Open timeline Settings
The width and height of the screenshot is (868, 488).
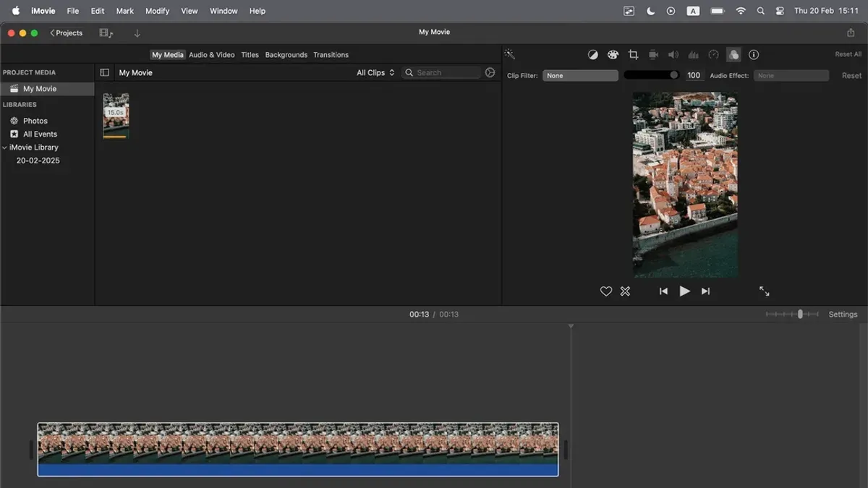(x=843, y=314)
